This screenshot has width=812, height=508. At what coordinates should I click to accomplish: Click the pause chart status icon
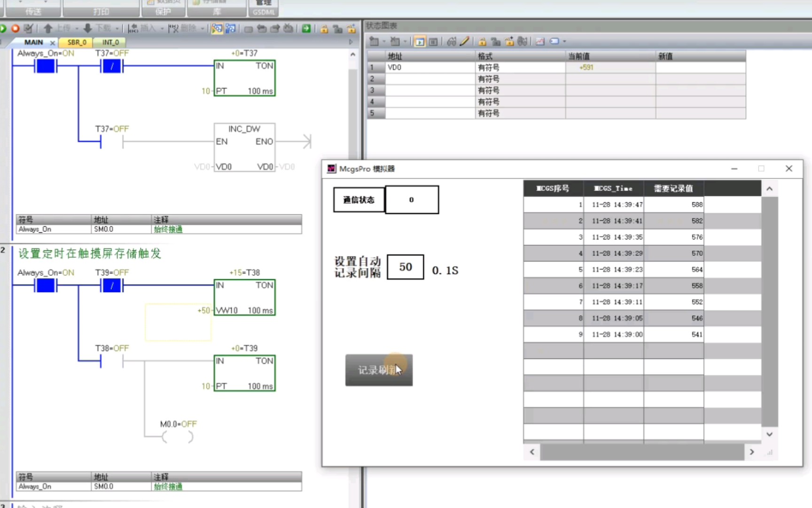433,42
